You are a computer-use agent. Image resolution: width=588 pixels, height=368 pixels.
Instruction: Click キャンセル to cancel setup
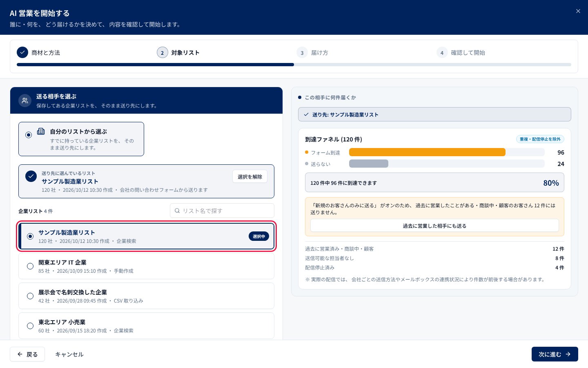(69, 355)
